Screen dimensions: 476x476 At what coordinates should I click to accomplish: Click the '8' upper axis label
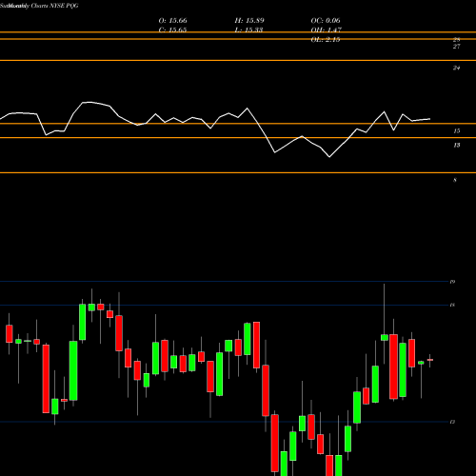pyautogui.click(x=455, y=180)
